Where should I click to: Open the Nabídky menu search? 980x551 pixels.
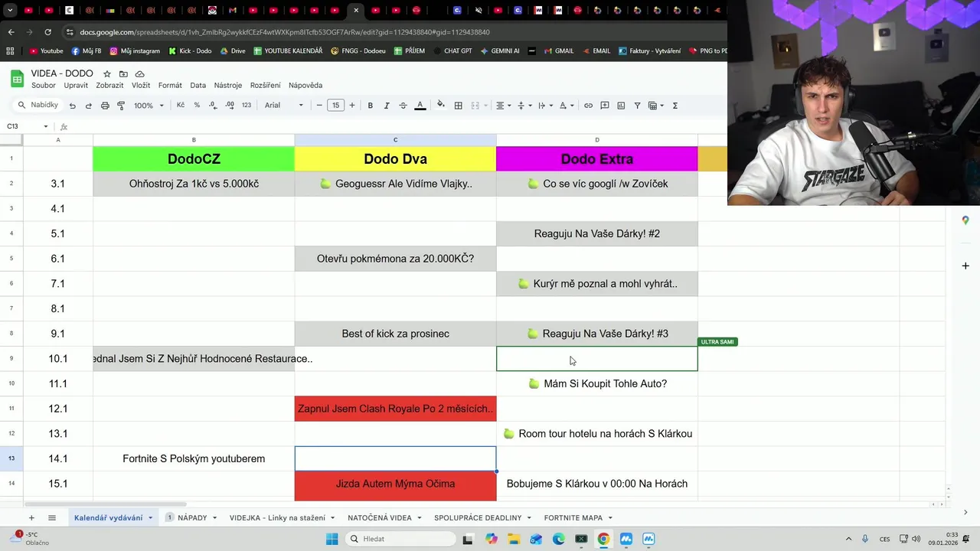38,106
